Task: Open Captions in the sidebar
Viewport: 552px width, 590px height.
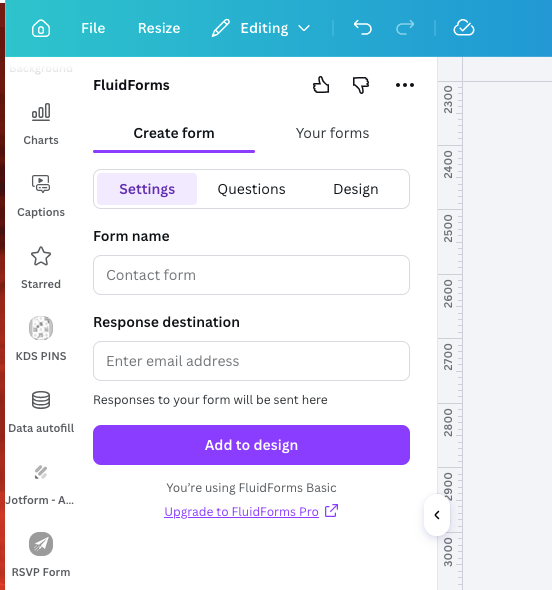Action: pyautogui.click(x=41, y=196)
